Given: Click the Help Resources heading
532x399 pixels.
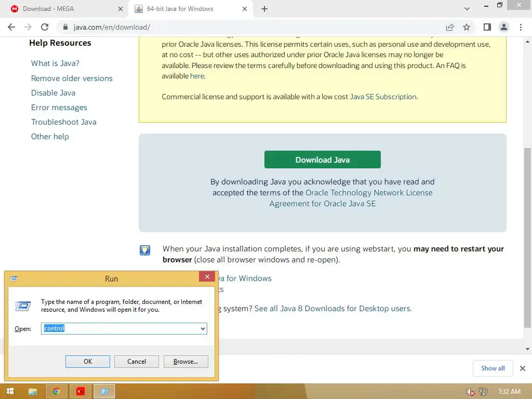Looking at the screenshot, I should 60,43.
